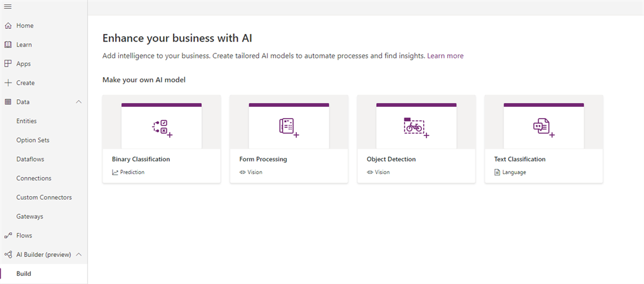Open Gateways in the sidebar
Viewport: 644px width, 284px height.
pos(30,216)
